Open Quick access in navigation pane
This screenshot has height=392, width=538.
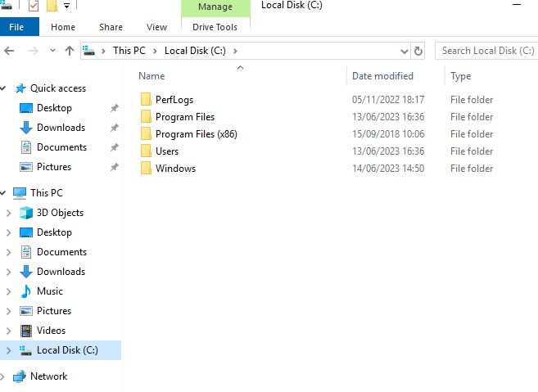click(58, 88)
